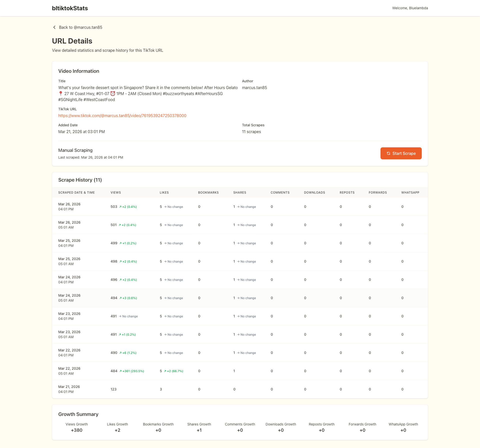Click the Scraped Date & Time header

click(76, 193)
